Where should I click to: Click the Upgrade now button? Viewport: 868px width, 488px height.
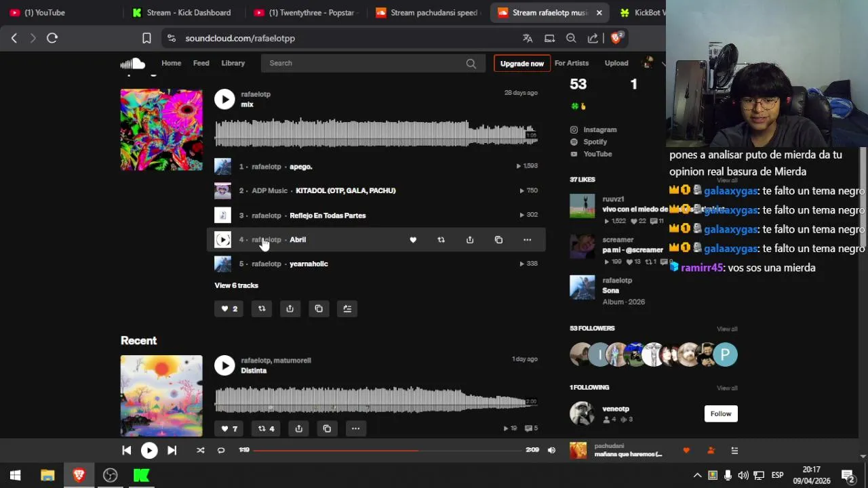522,64
